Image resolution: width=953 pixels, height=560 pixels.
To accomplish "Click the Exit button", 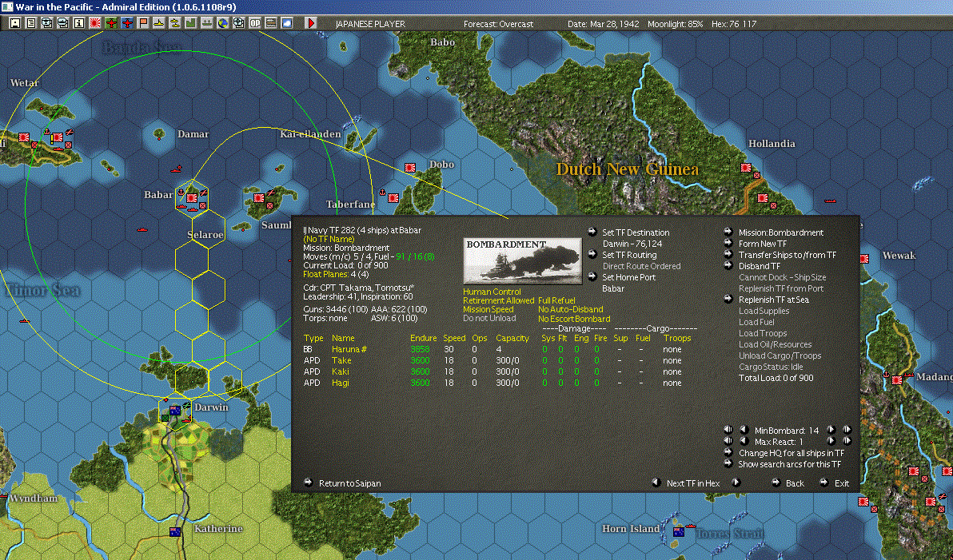I will click(x=841, y=483).
